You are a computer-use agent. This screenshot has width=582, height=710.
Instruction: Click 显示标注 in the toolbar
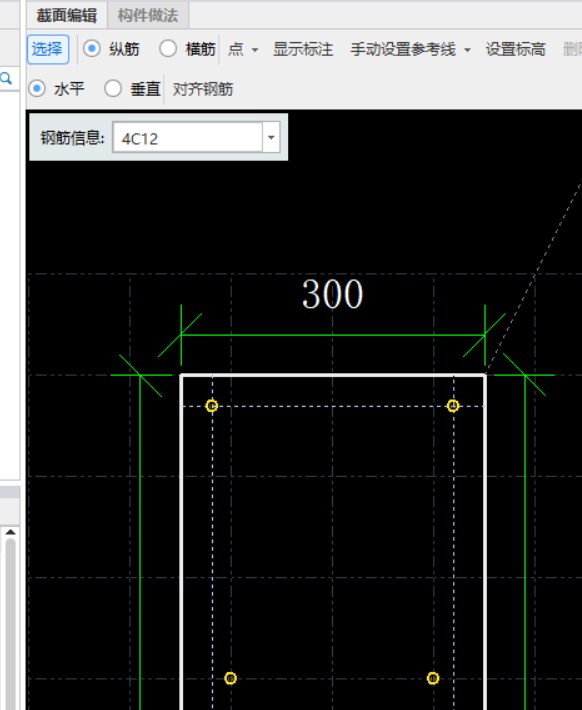tap(303, 49)
